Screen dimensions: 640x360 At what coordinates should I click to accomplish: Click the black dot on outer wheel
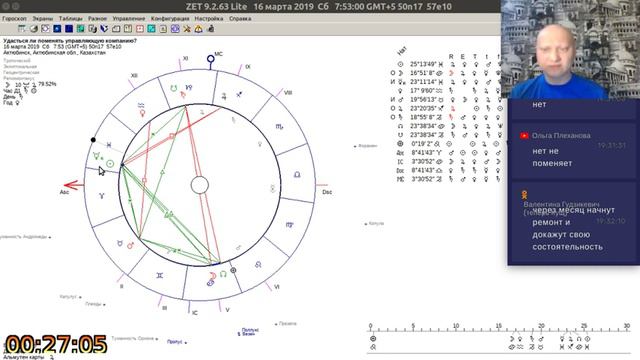(93, 140)
